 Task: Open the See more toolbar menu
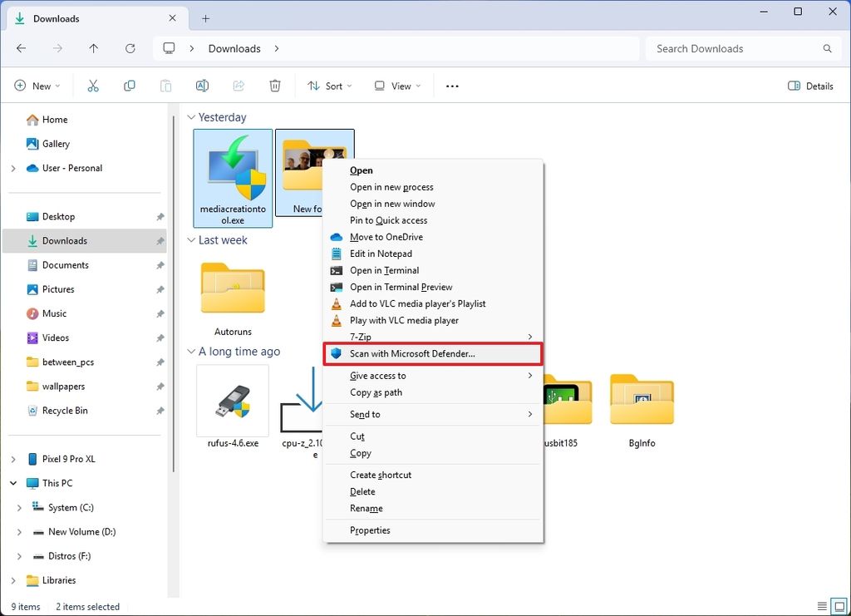click(x=452, y=85)
